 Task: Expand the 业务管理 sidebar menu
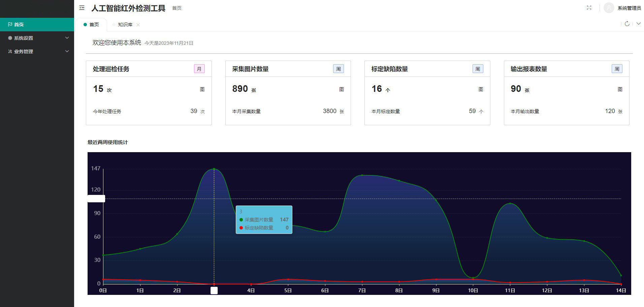pyautogui.click(x=37, y=52)
